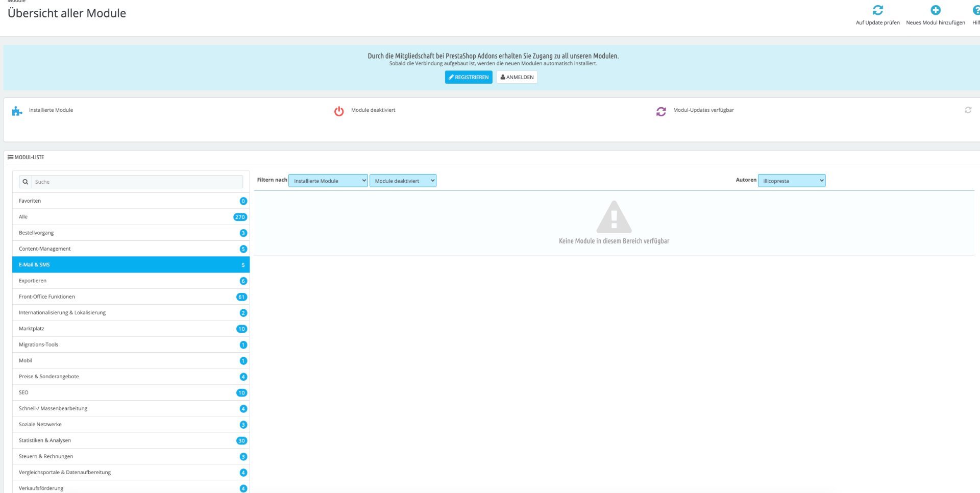Screen dimensions: 980x493
Task: Focus the Suche module search field
Action: click(x=137, y=182)
